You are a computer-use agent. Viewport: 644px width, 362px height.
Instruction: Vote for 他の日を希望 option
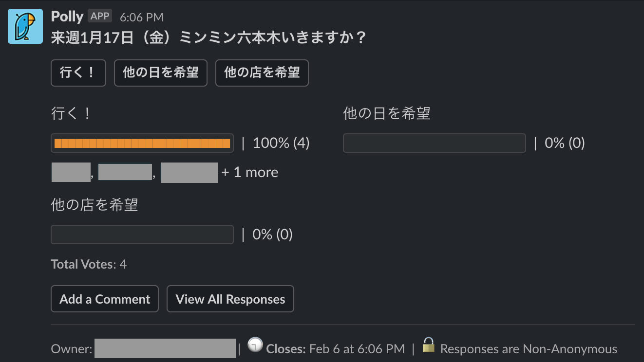[161, 73]
